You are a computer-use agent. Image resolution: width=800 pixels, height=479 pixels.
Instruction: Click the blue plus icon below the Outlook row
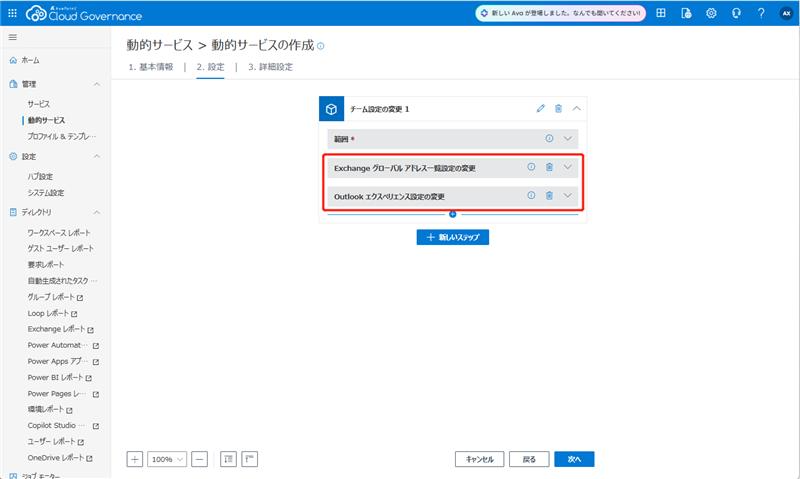tap(453, 214)
